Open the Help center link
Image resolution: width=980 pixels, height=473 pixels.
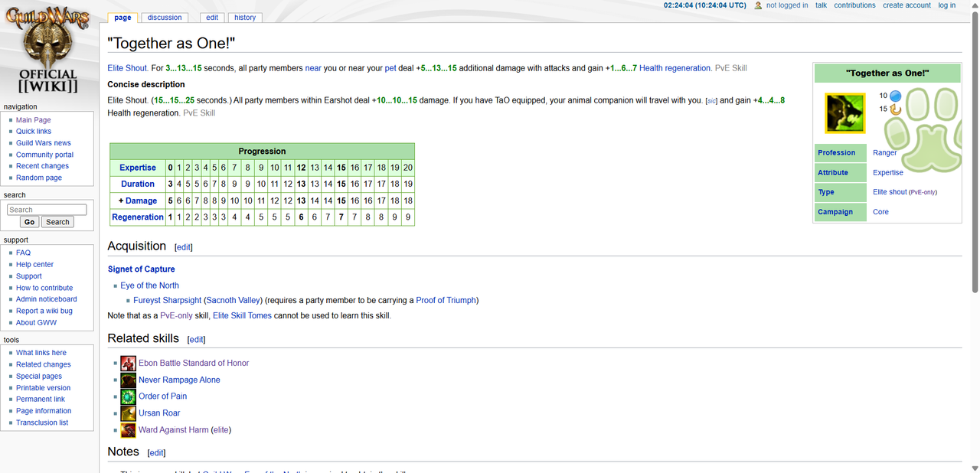(35, 265)
